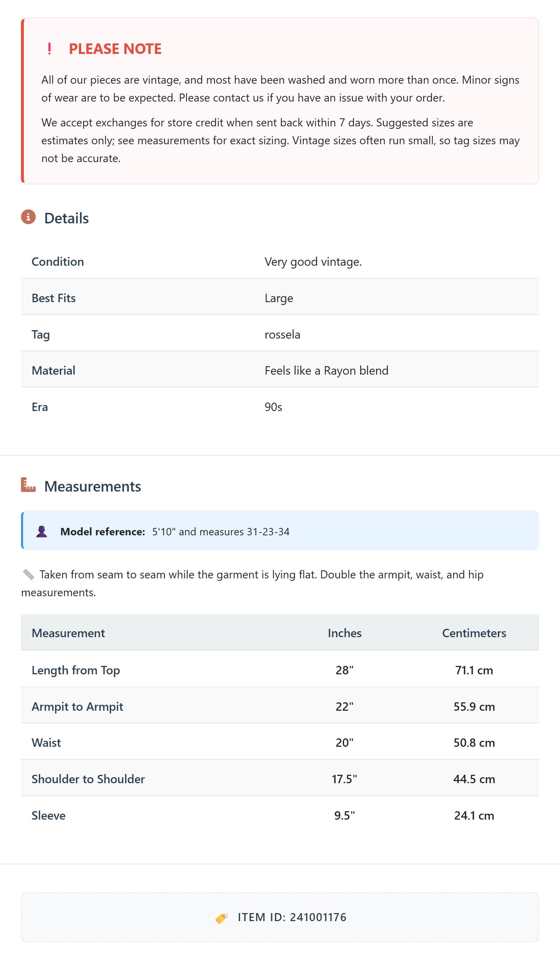The image size is (560, 960).
Task: Click the Measurement column header
Action: (68, 633)
